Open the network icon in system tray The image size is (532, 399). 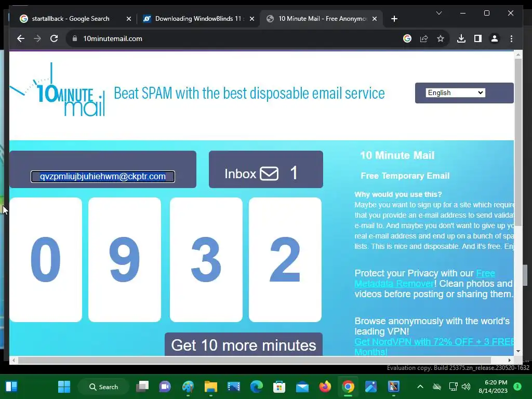(x=453, y=387)
